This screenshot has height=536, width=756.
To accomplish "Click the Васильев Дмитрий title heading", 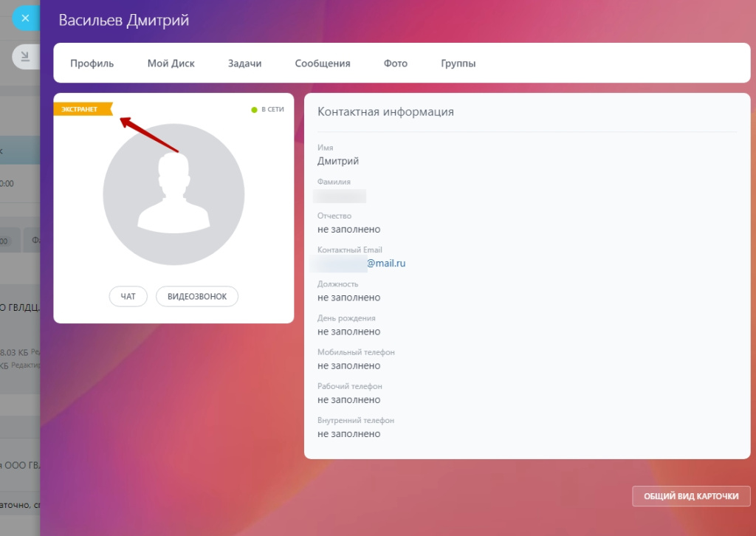I will pyautogui.click(x=124, y=20).
